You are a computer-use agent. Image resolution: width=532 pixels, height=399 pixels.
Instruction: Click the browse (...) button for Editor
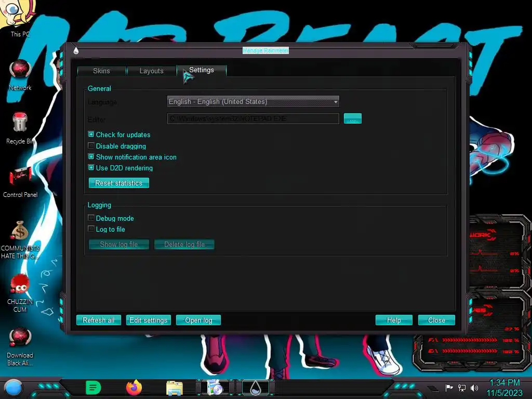point(353,119)
